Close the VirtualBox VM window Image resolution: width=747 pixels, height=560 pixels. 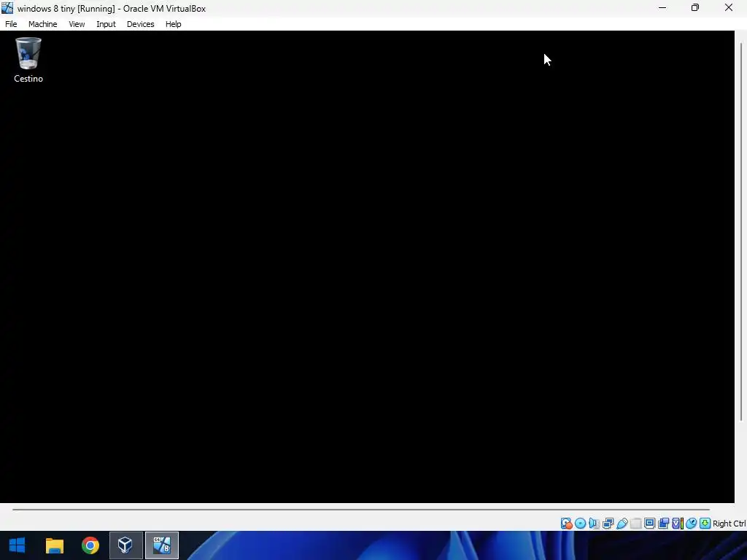729,8
